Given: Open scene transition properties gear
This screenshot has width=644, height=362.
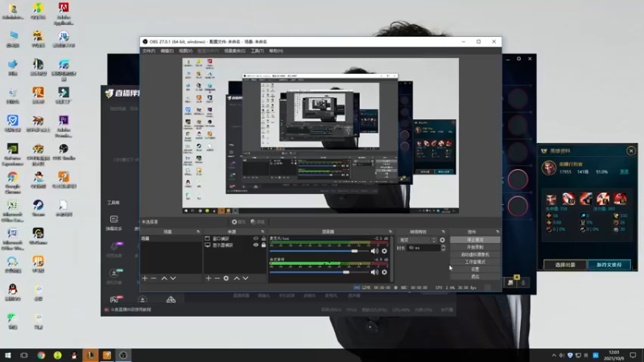Looking at the screenshot, I should pyautogui.click(x=442, y=240).
